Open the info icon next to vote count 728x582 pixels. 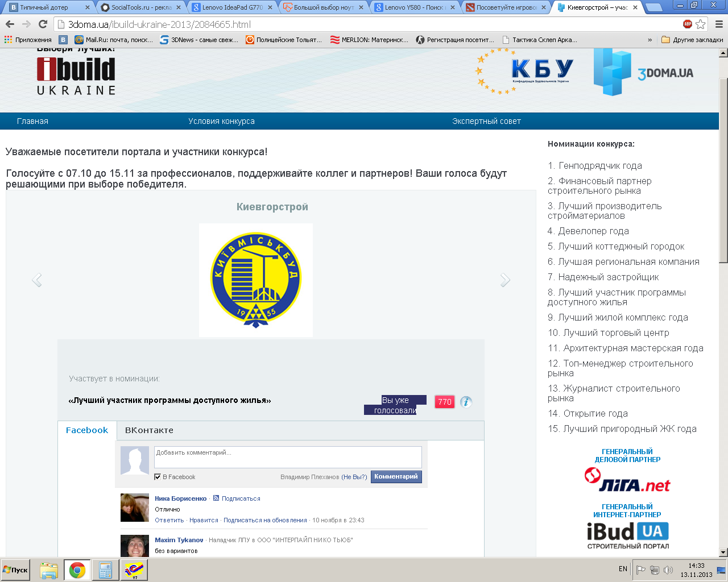[466, 402]
